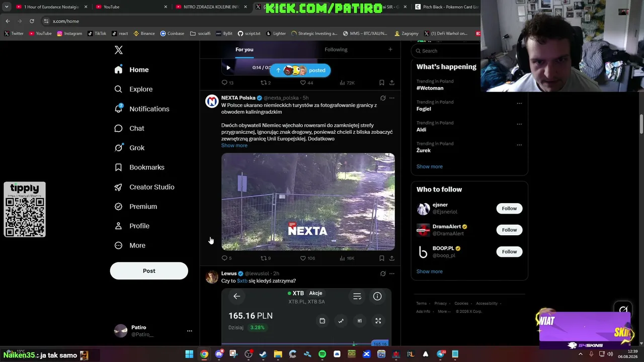Switch to the For you tab
644x362 pixels.
coord(245,49)
